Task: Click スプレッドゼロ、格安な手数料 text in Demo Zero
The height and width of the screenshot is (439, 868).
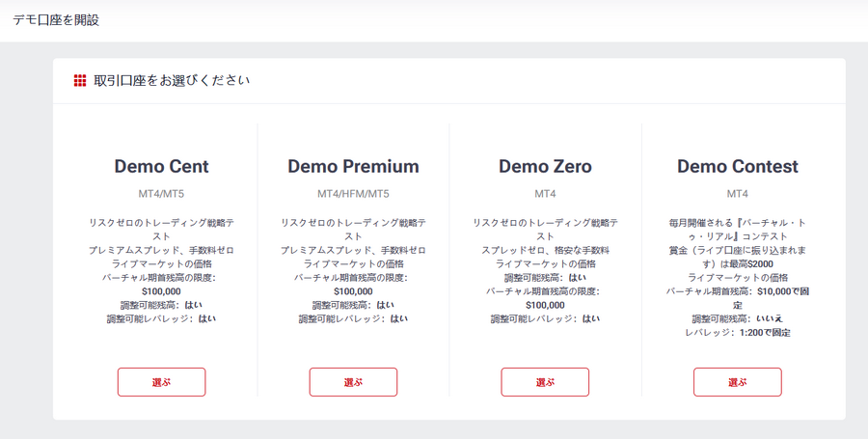Action: click(x=545, y=250)
